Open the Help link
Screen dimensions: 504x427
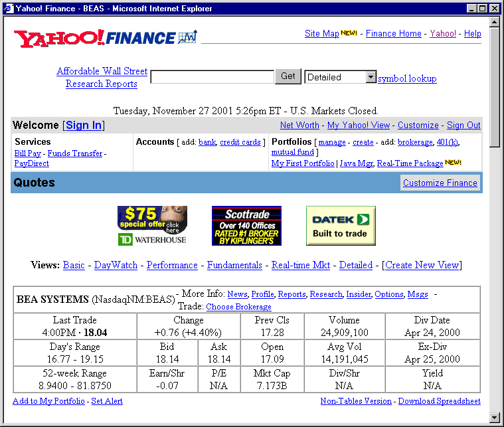(473, 33)
